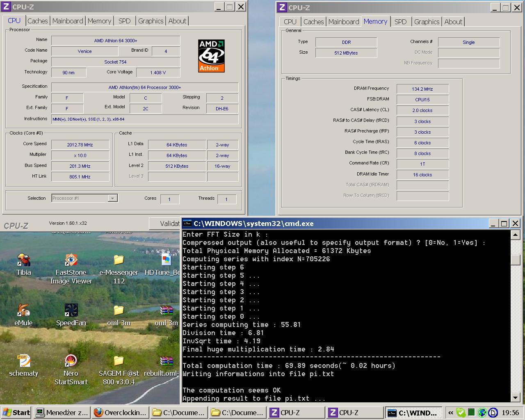Click the blue circular D tray icon
The width and height of the screenshot is (525, 420).
click(x=493, y=413)
